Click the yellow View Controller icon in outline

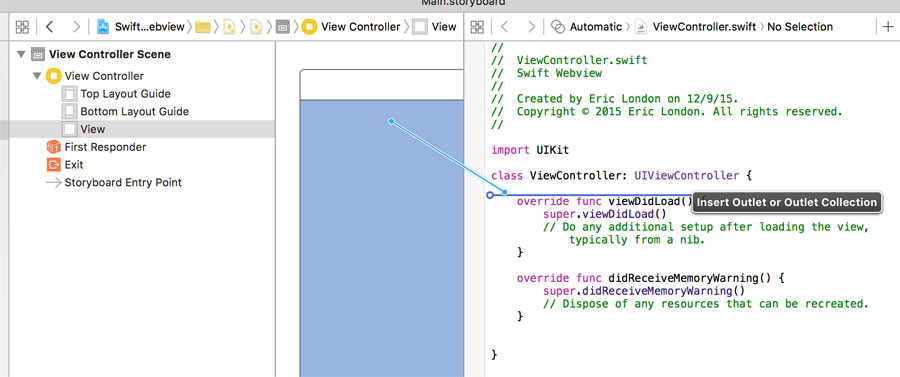coord(53,76)
